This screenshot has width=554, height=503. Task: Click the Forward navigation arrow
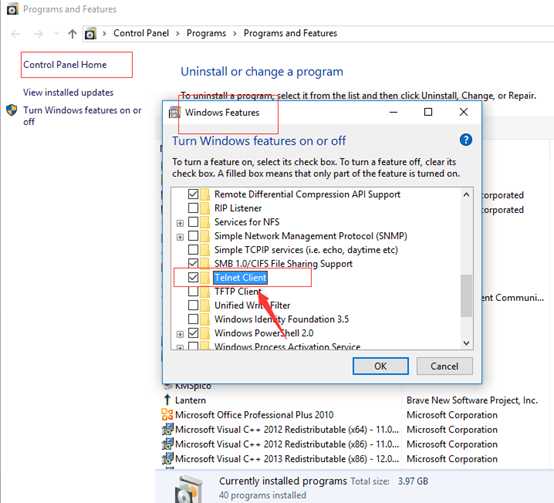click(38, 34)
